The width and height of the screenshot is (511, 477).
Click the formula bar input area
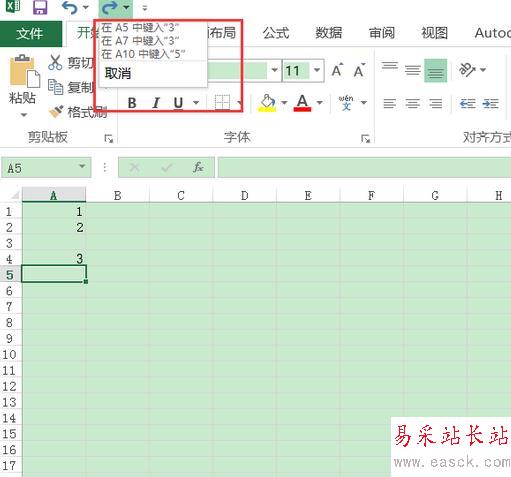[x=364, y=167]
